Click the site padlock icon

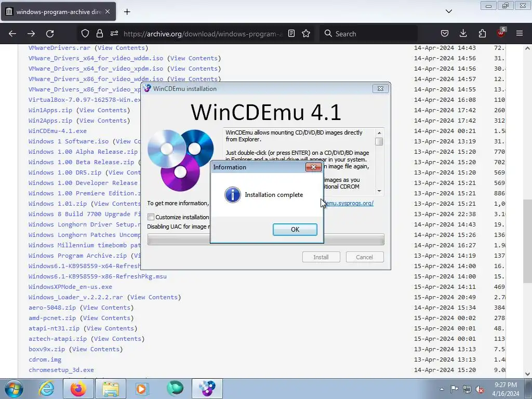click(x=99, y=33)
